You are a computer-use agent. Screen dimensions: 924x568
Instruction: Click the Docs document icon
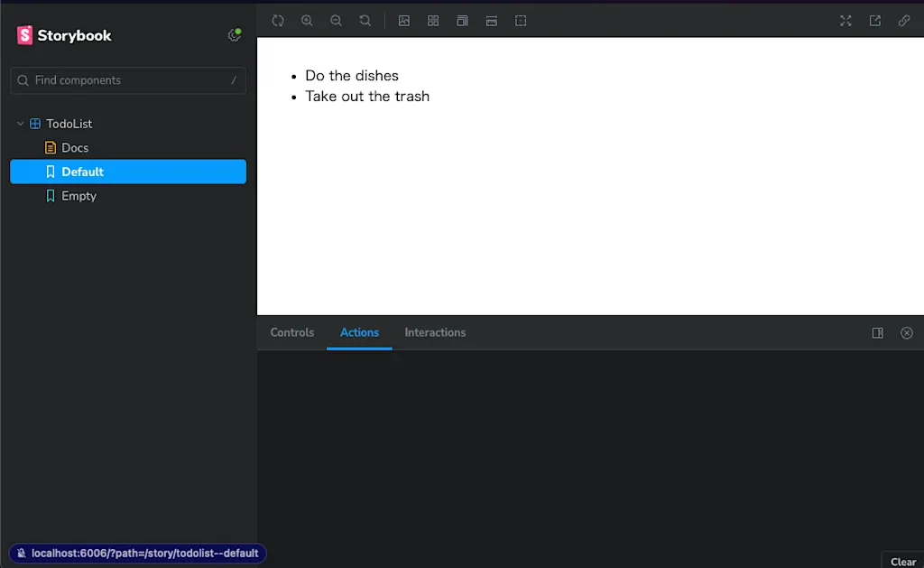tap(51, 148)
